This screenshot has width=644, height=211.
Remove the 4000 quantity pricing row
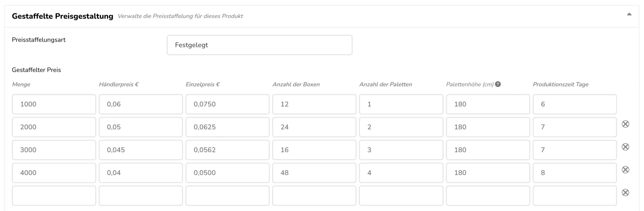pyautogui.click(x=625, y=170)
